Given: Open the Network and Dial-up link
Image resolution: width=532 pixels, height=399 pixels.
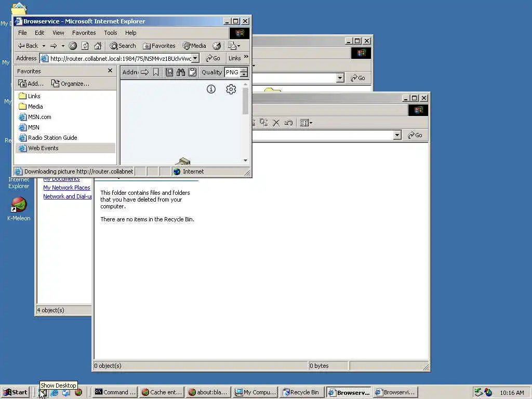Looking at the screenshot, I should (67, 196).
